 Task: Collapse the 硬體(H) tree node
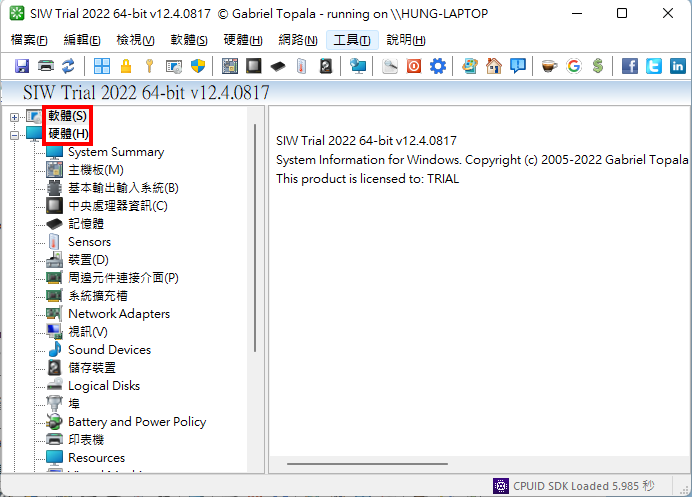click(x=15, y=135)
